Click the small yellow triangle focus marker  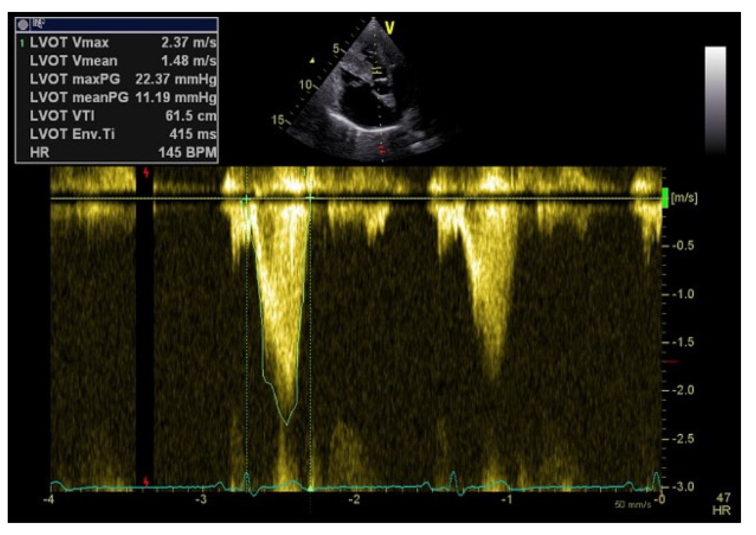coord(313,60)
